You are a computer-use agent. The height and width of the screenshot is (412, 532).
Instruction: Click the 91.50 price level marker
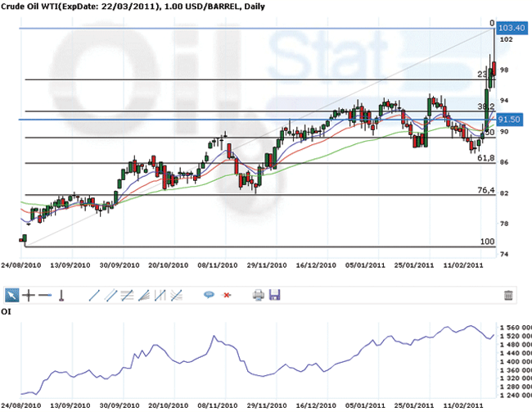coord(511,120)
